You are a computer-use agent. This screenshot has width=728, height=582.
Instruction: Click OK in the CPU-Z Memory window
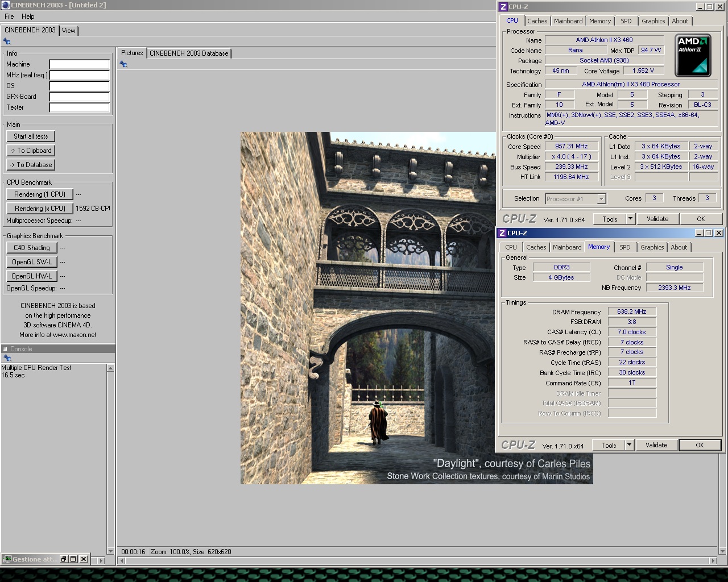pyautogui.click(x=700, y=445)
